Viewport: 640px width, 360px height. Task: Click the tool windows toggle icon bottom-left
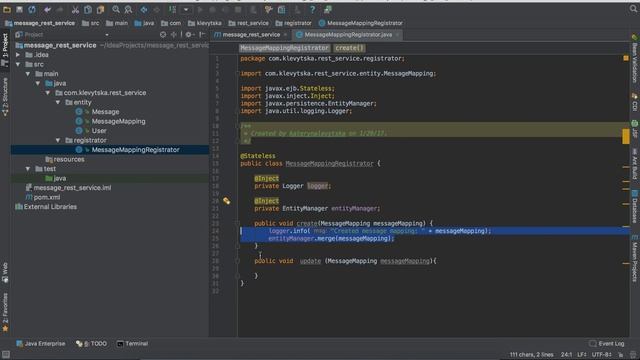[x=6, y=354]
